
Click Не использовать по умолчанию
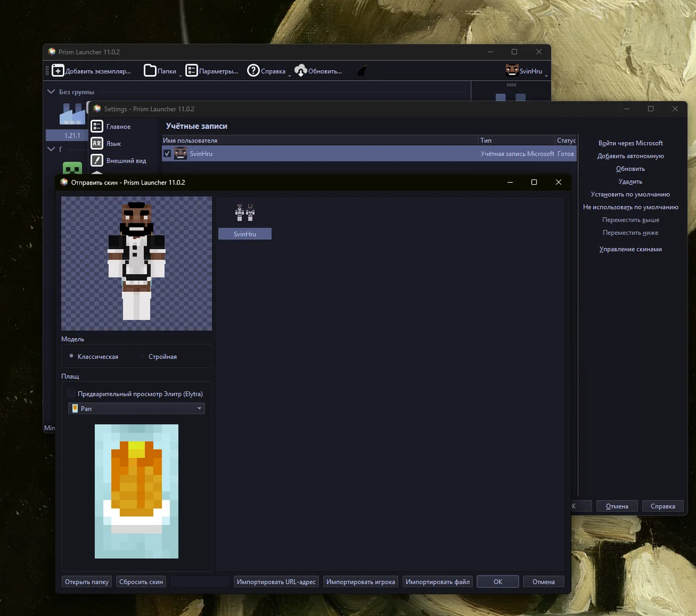[631, 207]
